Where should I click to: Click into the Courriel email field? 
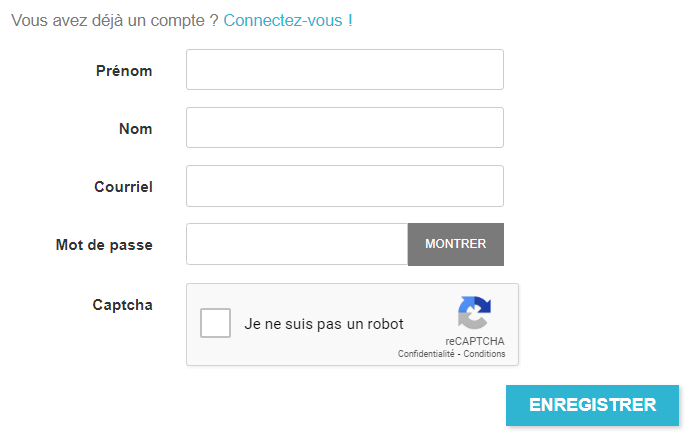click(x=344, y=186)
